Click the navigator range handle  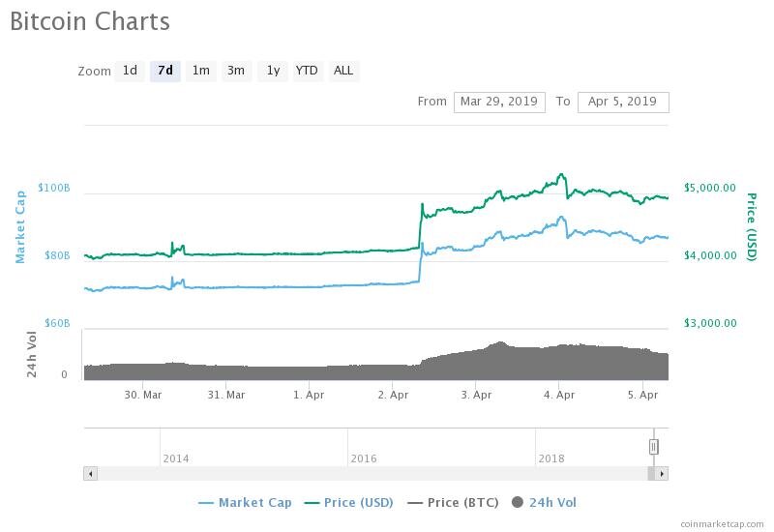(654, 447)
